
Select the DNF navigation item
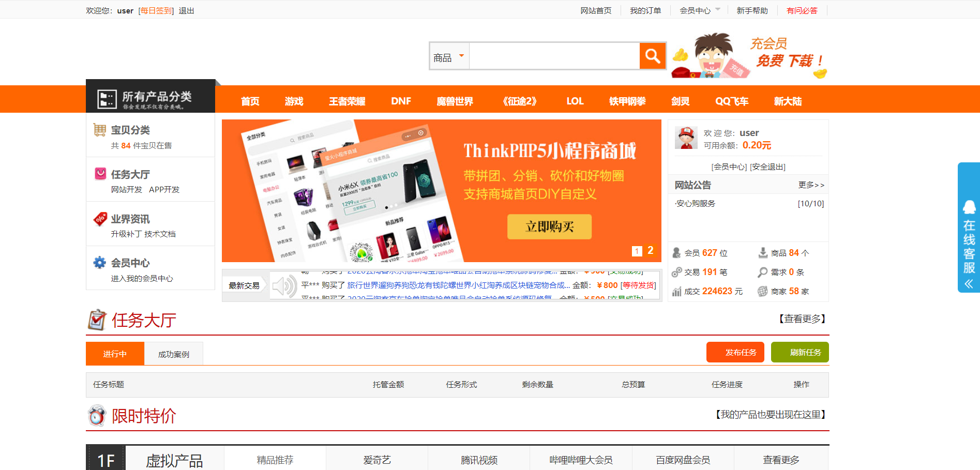401,101
